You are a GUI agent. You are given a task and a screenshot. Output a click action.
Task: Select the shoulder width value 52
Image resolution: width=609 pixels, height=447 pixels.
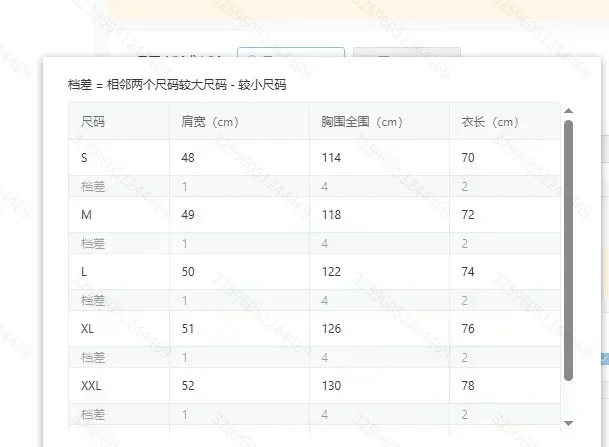(x=188, y=386)
